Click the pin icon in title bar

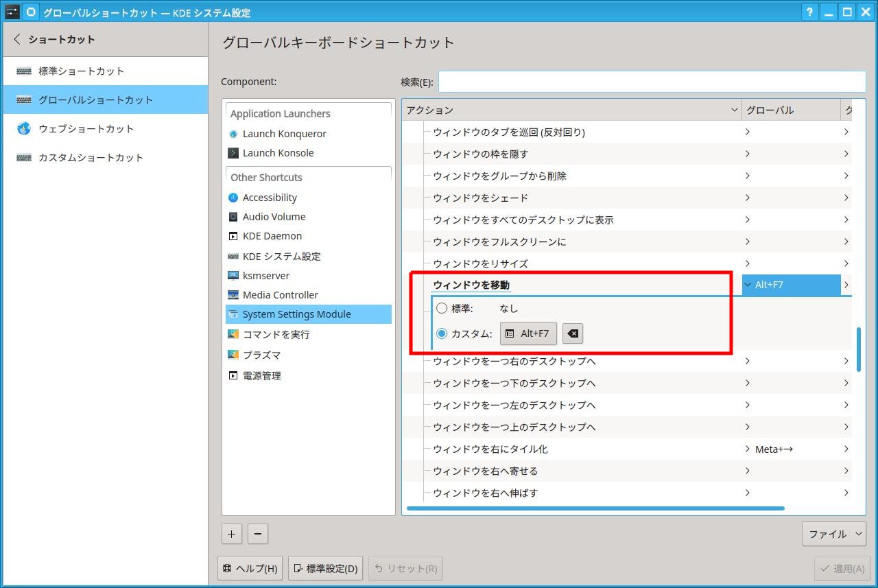(31, 12)
